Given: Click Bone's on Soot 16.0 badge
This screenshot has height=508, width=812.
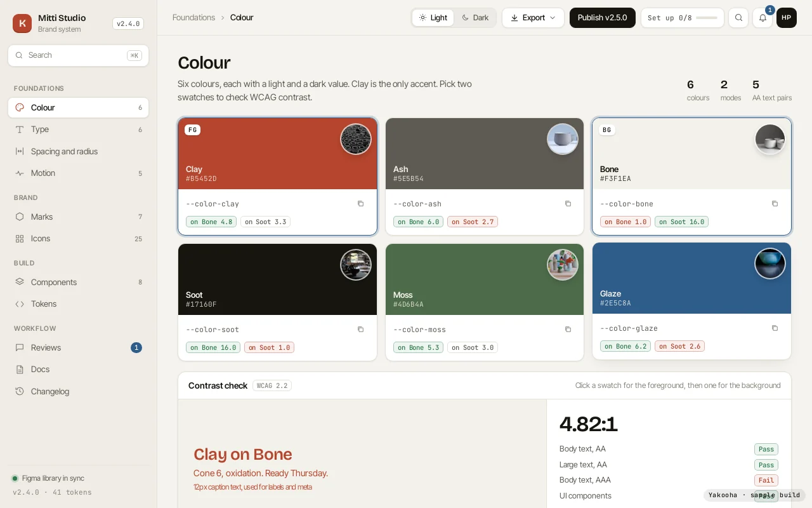Looking at the screenshot, I should coord(682,222).
